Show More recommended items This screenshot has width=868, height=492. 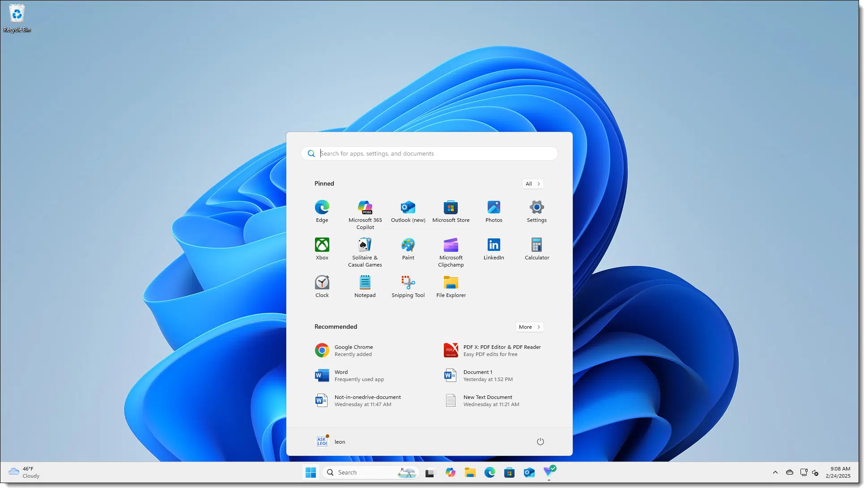[x=529, y=327]
